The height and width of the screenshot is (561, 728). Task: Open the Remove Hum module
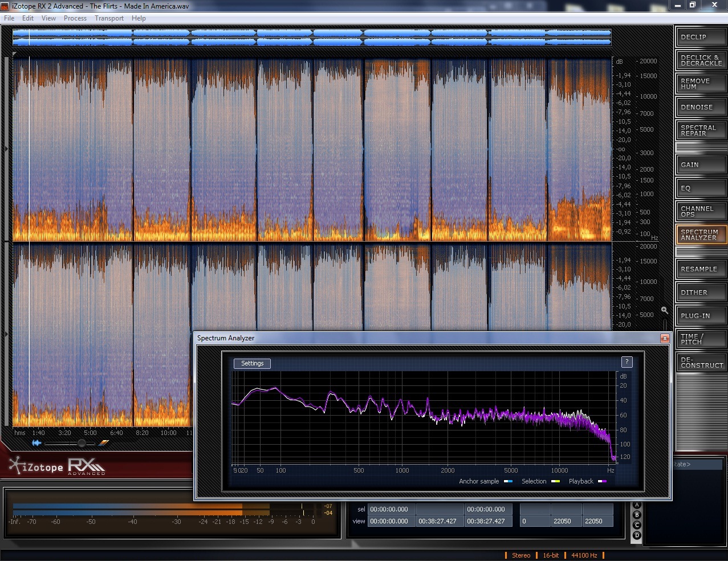(701, 84)
